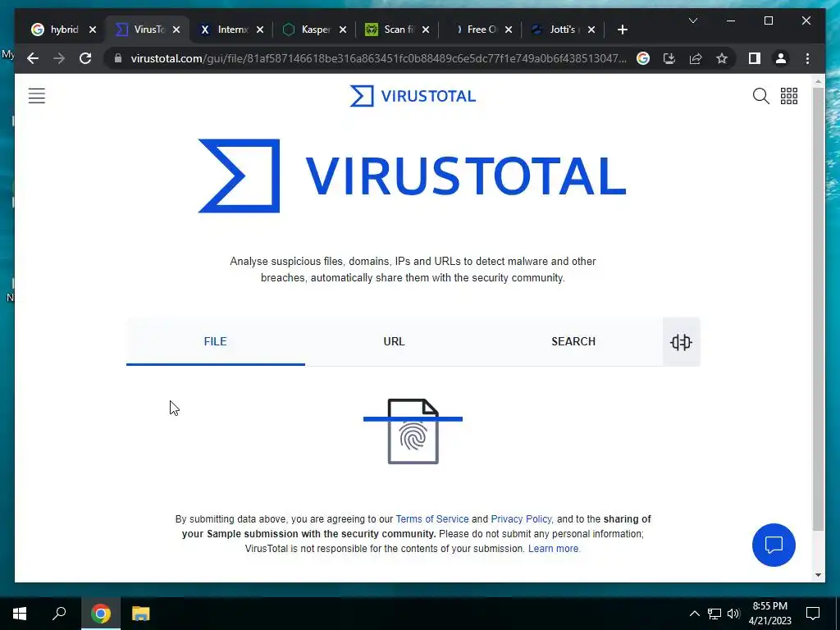The height and width of the screenshot is (630, 840).
Task: Click the browser forward arrow
Action: point(59,58)
